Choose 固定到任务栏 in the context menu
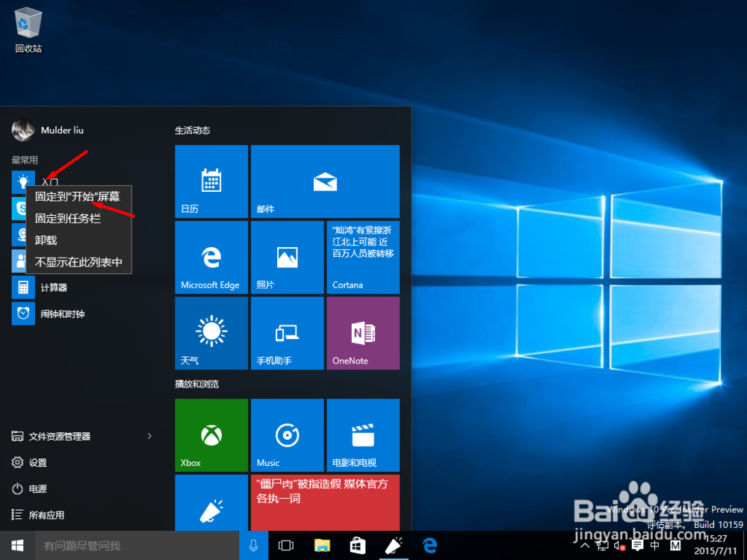This screenshot has width=747, height=560. pos(78,219)
